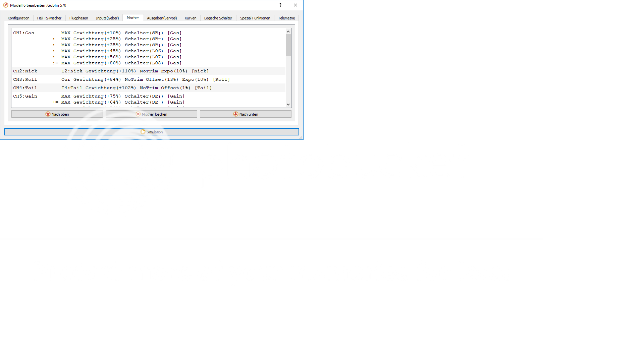Click the Simulation play icon
644x362 pixels.
tap(143, 132)
